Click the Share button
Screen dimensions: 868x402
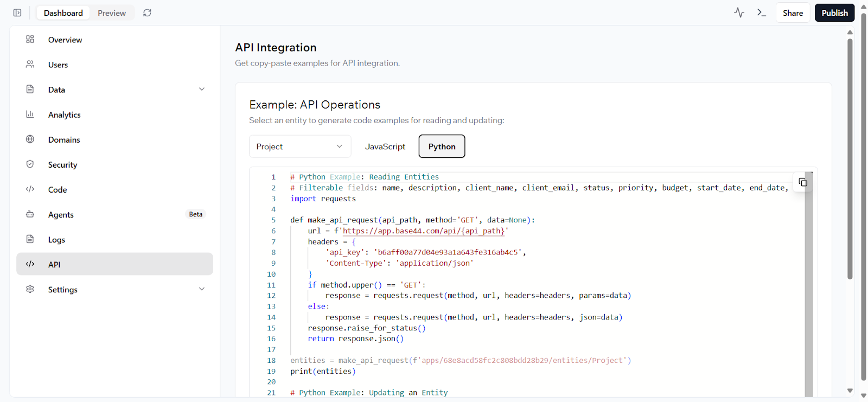coord(793,13)
